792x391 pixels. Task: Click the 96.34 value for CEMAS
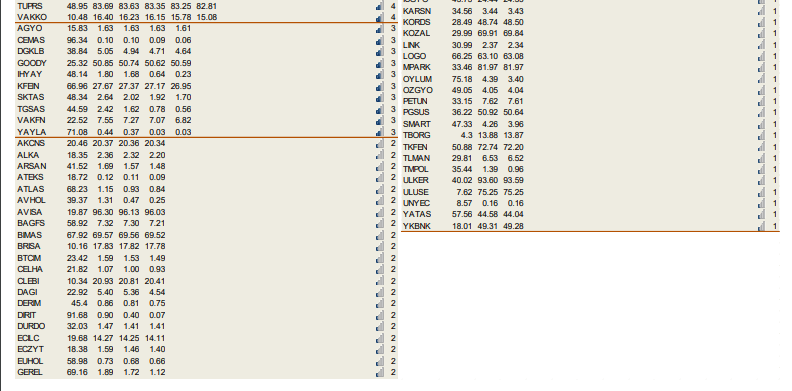(x=77, y=40)
